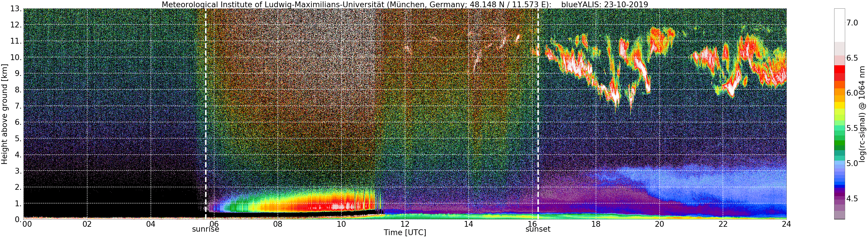Click the '02' time tick label
The image size is (868, 238).
click(87, 224)
